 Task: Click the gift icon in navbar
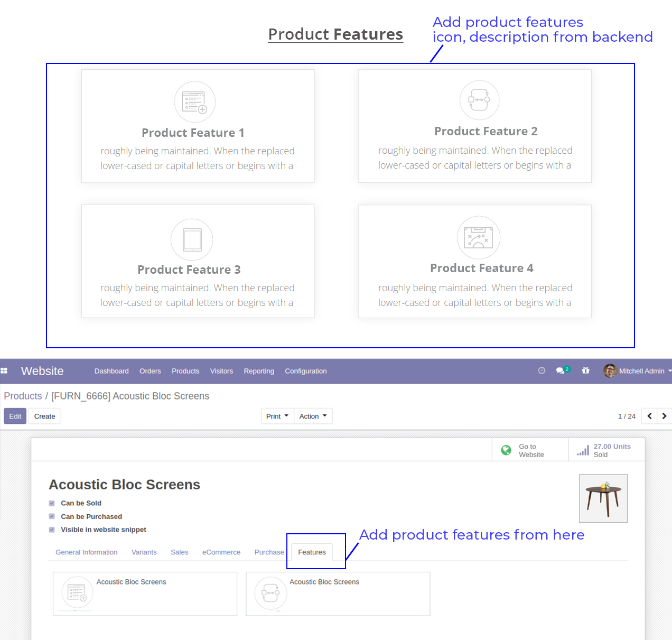(585, 370)
